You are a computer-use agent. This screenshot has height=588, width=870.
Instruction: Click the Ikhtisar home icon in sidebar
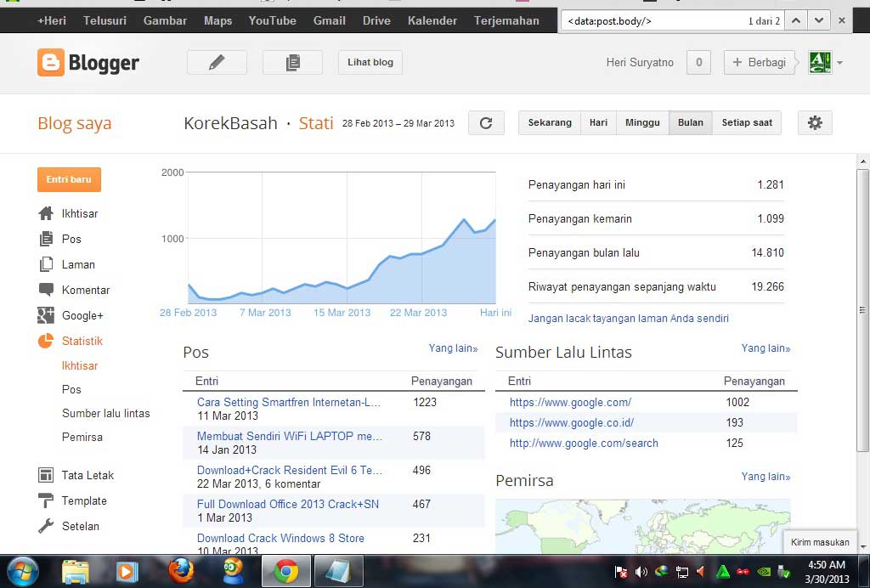point(46,213)
